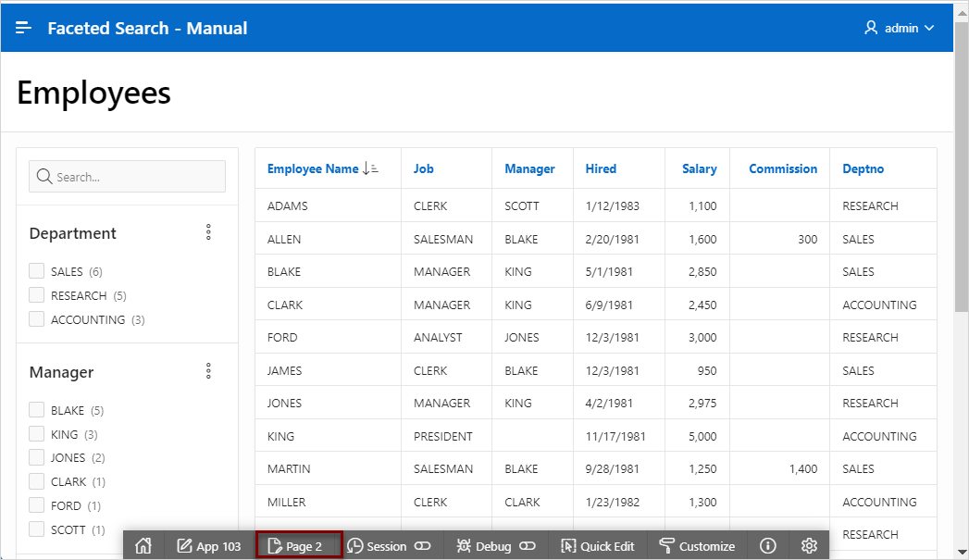Check the FORD manager checkbox
The image size is (969, 560).
click(x=36, y=505)
